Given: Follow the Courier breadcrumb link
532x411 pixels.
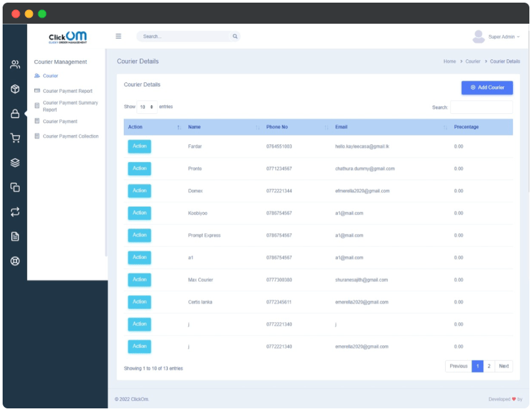Looking at the screenshot, I should pos(473,61).
